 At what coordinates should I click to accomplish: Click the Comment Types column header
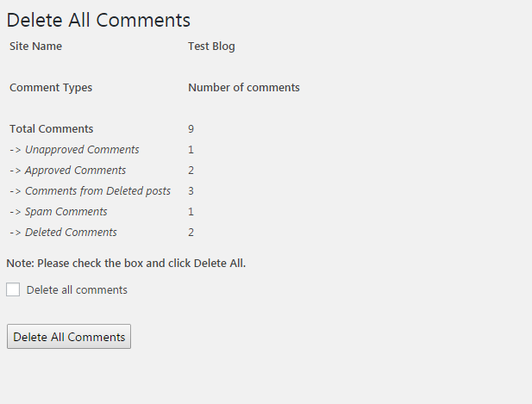(x=51, y=88)
